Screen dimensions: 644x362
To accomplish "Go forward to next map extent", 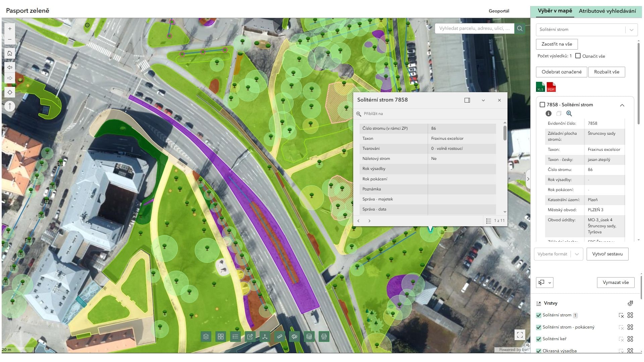I will coord(10,78).
